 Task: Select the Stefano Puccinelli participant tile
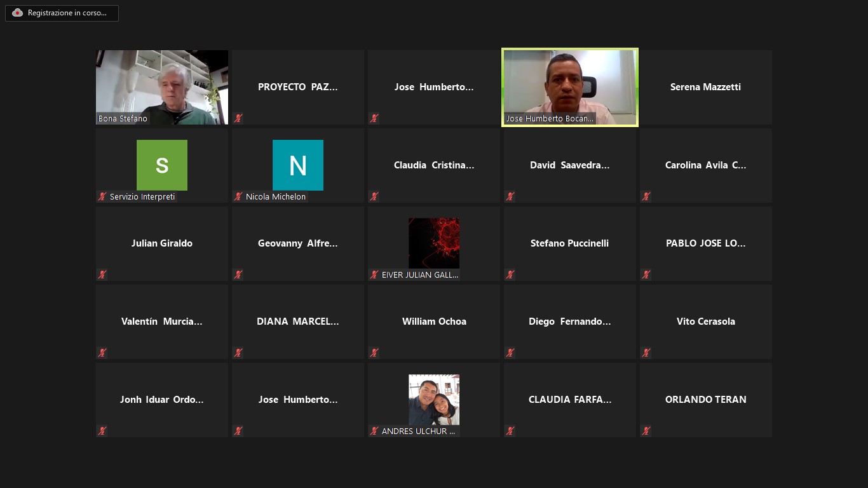570,243
